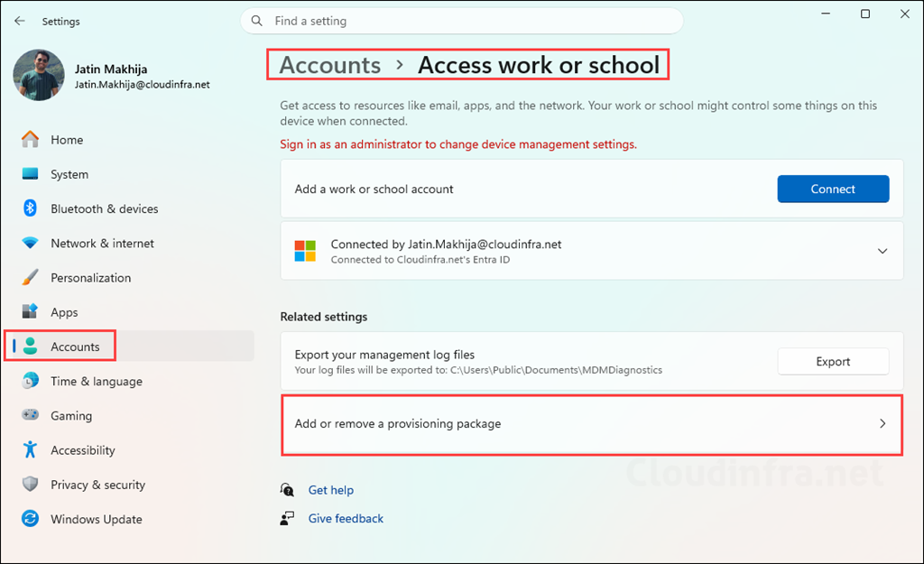
Task: Open Add or remove a provisioning package
Action: click(592, 424)
